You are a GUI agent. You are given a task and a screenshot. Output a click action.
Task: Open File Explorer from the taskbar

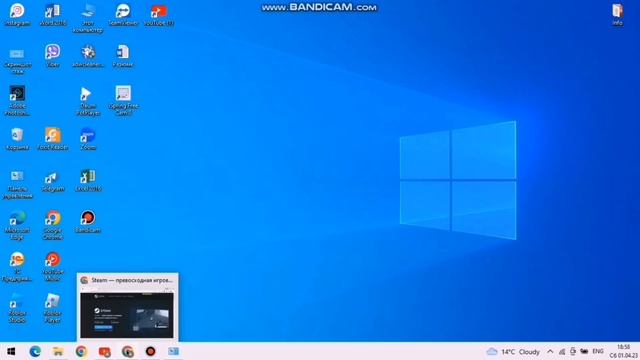pos(58,351)
